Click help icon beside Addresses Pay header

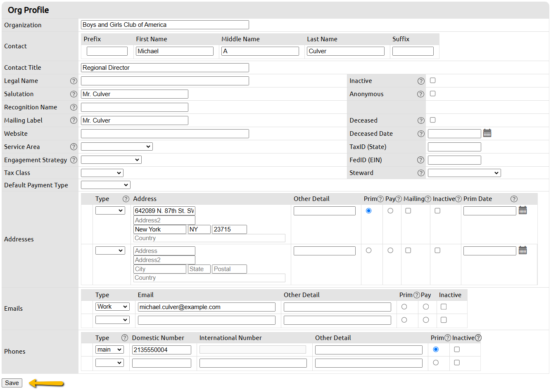(x=399, y=199)
